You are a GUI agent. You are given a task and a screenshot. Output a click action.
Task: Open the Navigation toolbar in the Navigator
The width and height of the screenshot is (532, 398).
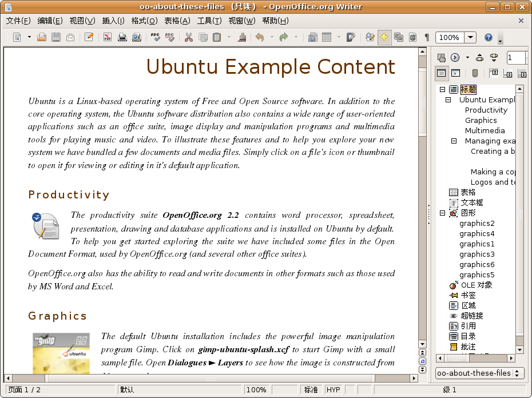pyautogui.click(x=455, y=58)
